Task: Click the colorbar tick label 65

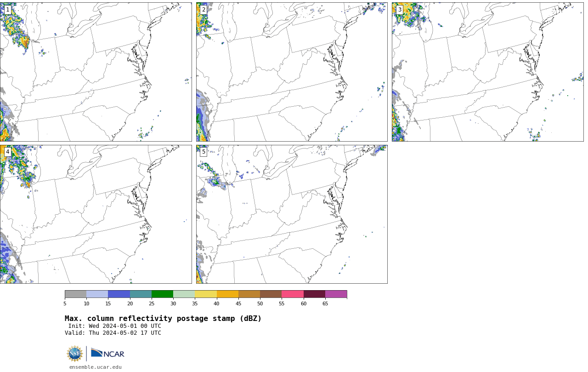Action: (325, 303)
